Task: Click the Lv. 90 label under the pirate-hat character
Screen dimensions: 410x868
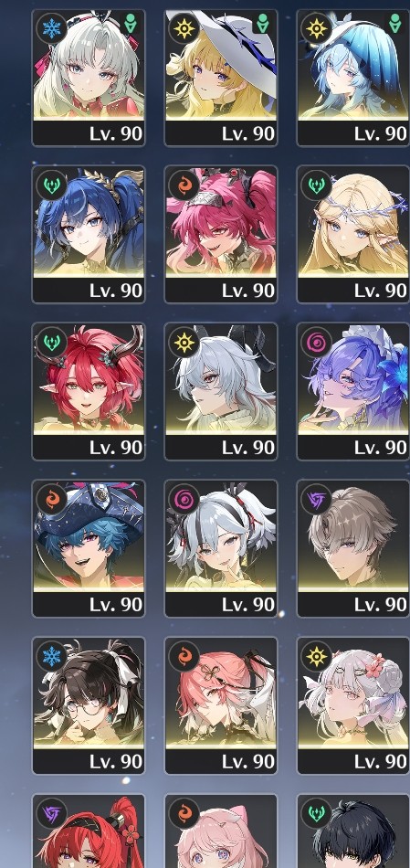Action: [116, 605]
